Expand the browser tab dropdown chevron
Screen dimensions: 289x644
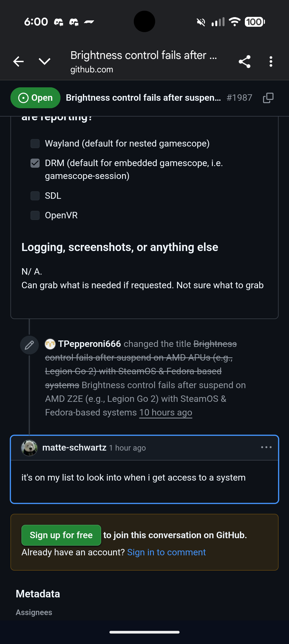point(44,62)
